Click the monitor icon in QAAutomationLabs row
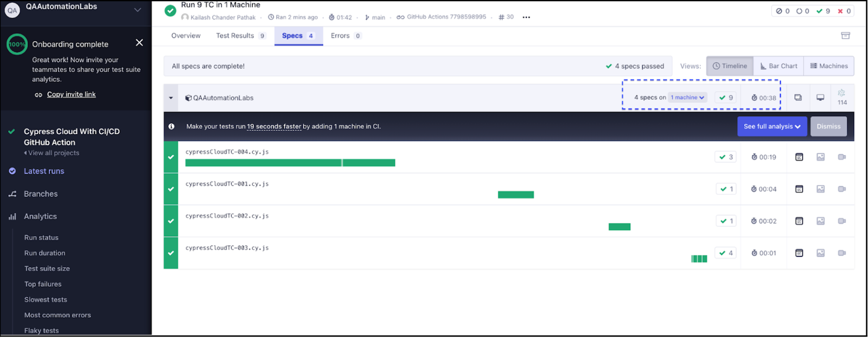 [820, 98]
